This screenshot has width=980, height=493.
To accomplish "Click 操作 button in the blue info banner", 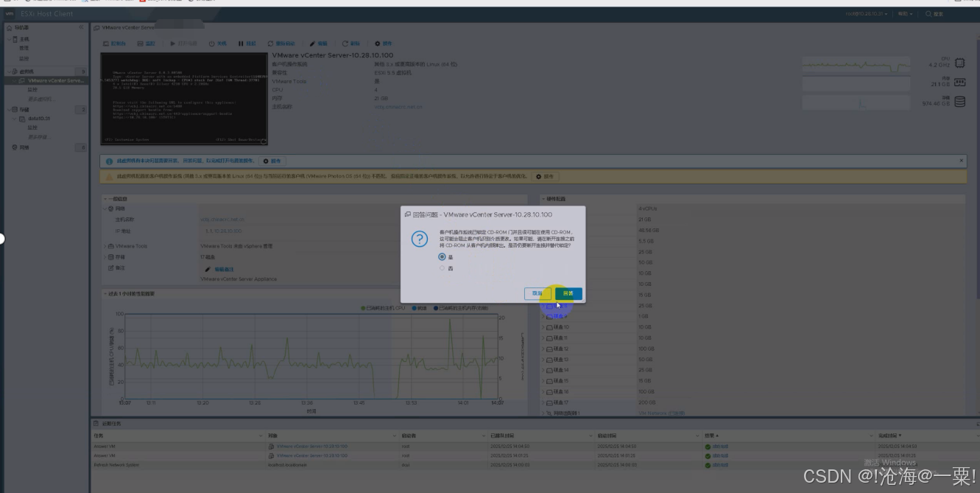I will tap(272, 161).
